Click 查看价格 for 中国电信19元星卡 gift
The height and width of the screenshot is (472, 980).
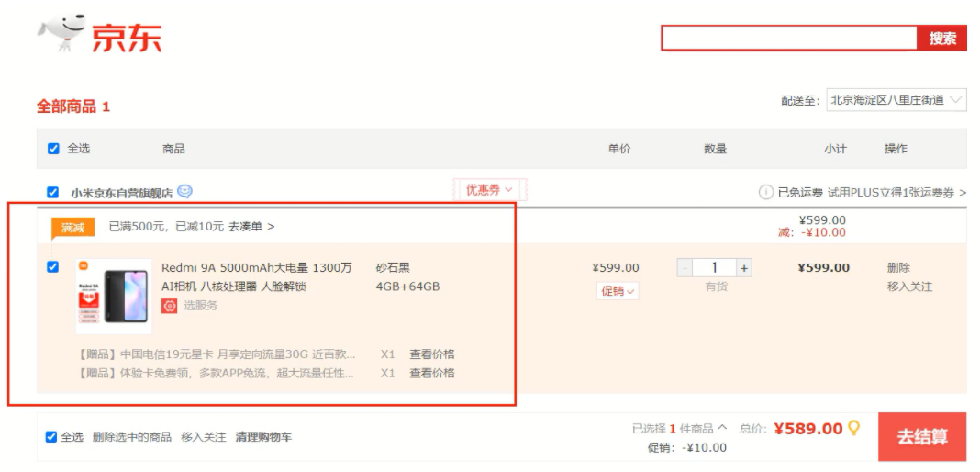tap(432, 354)
